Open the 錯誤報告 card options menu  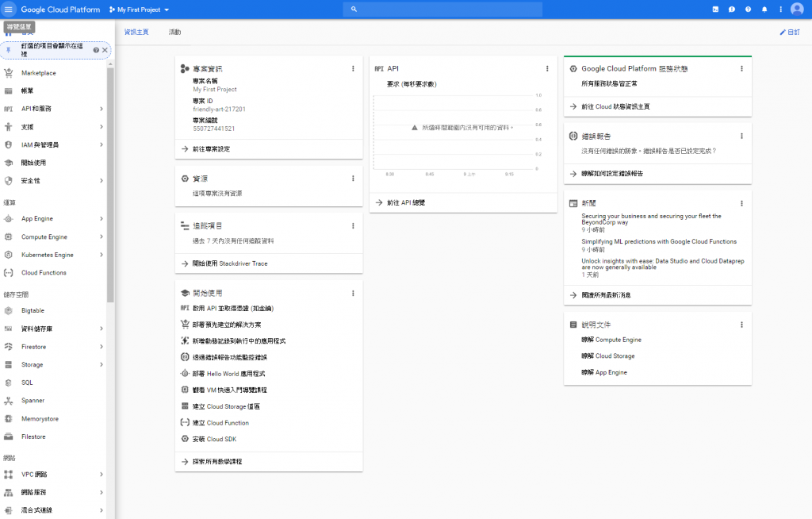tap(741, 136)
